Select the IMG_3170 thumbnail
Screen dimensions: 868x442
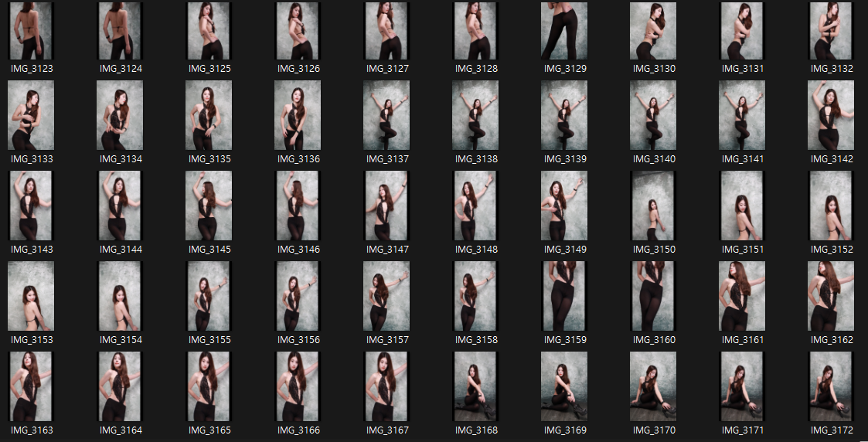[x=653, y=386]
